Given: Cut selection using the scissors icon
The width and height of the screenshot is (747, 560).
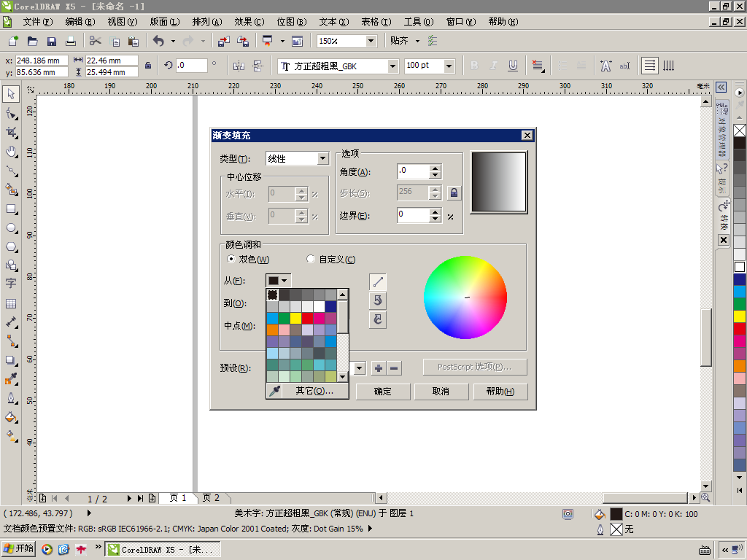Looking at the screenshot, I should pos(96,41).
